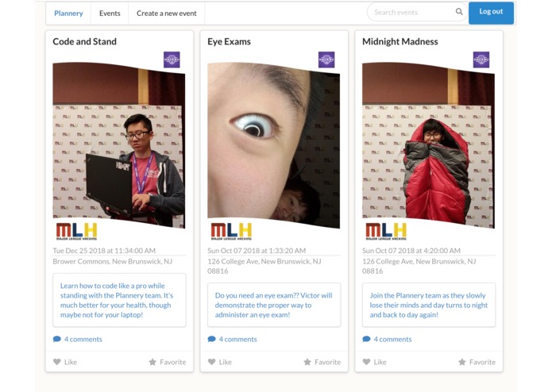Click Brower Commons, New Brunswick, NJ location

pos(113,262)
